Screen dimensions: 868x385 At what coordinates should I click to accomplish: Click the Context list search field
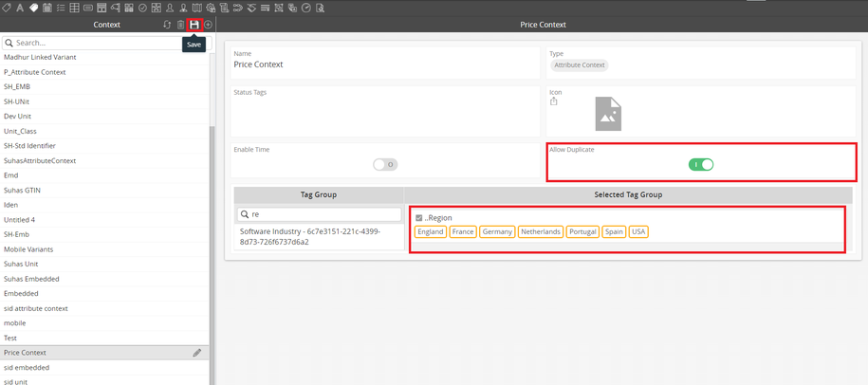pos(107,43)
